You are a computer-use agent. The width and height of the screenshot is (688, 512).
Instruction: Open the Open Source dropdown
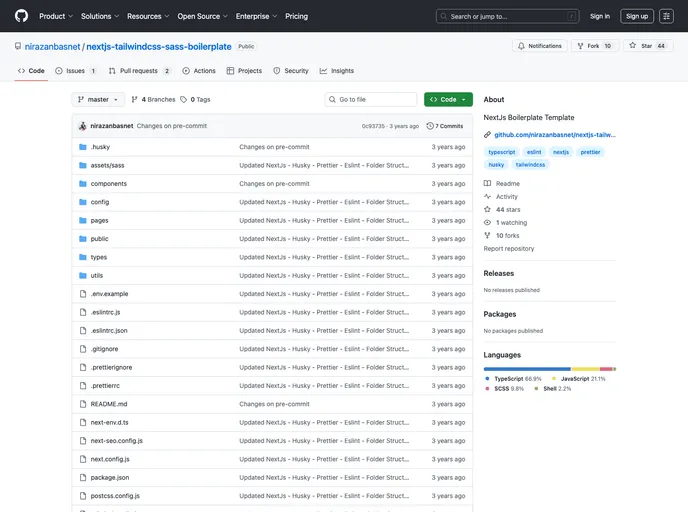(x=202, y=16)
